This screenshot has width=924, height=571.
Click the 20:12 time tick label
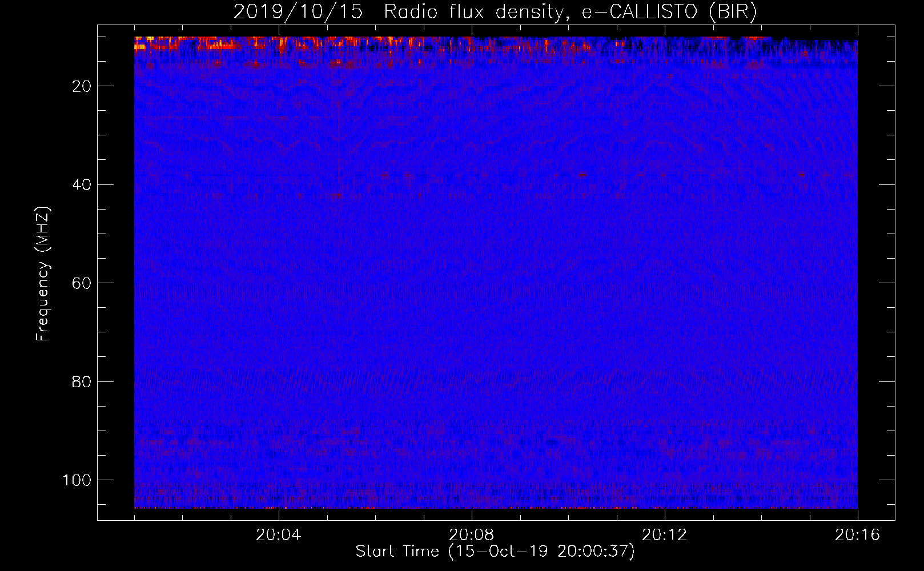(665, 535)
